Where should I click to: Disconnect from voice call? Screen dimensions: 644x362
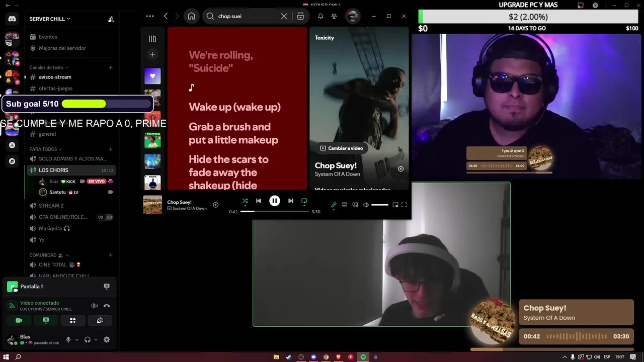pos(107,306)
